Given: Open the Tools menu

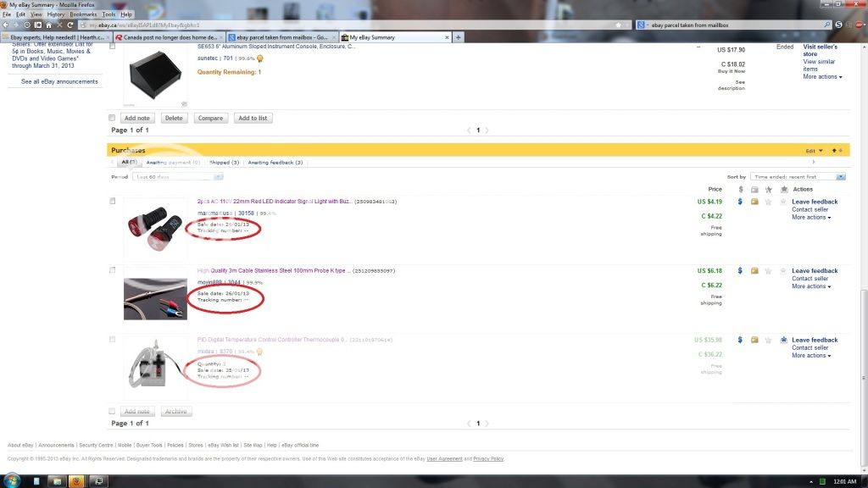Looking at the screenshot, I should [x=108, y=14].
